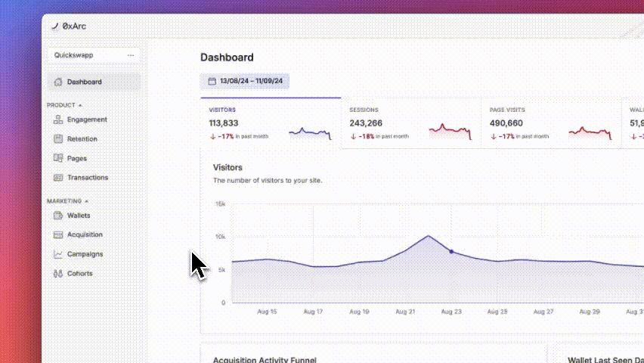Image resolution: width=644 pixels, height=363 pixels.
Task: Select the Visitors metric tab
Action: tap(271, 123)
